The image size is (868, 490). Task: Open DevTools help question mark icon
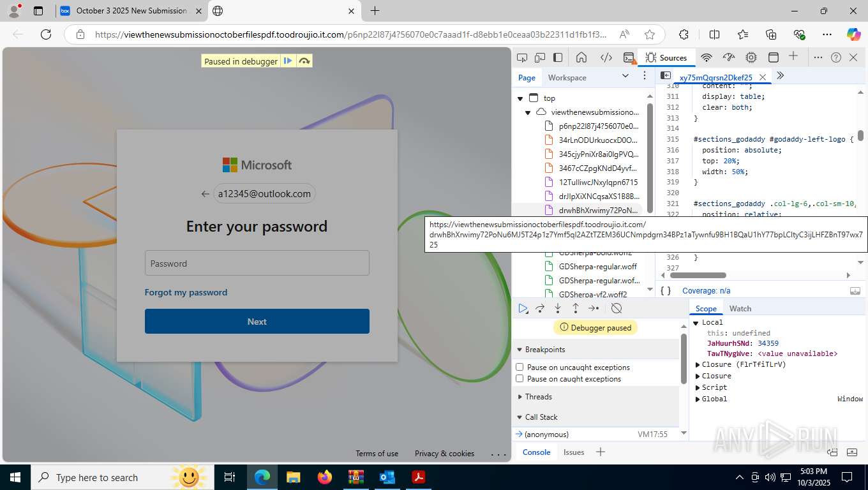[x=836, y=57]
